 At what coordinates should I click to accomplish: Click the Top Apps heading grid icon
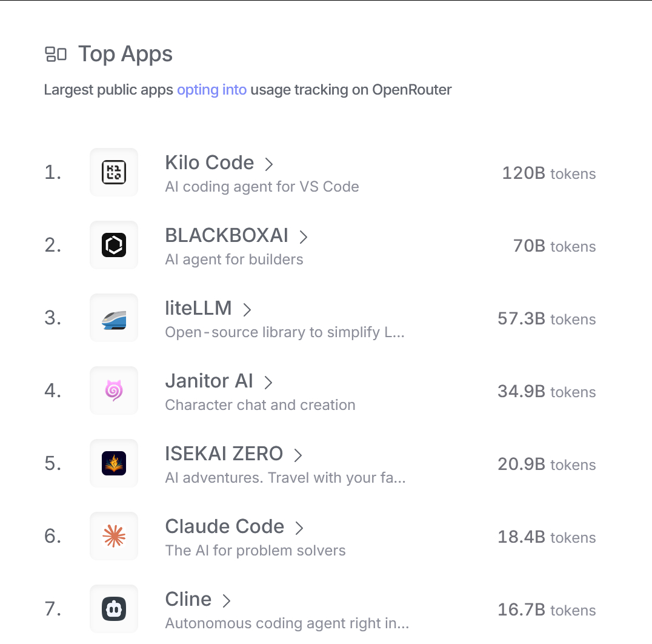coord(56,55)
